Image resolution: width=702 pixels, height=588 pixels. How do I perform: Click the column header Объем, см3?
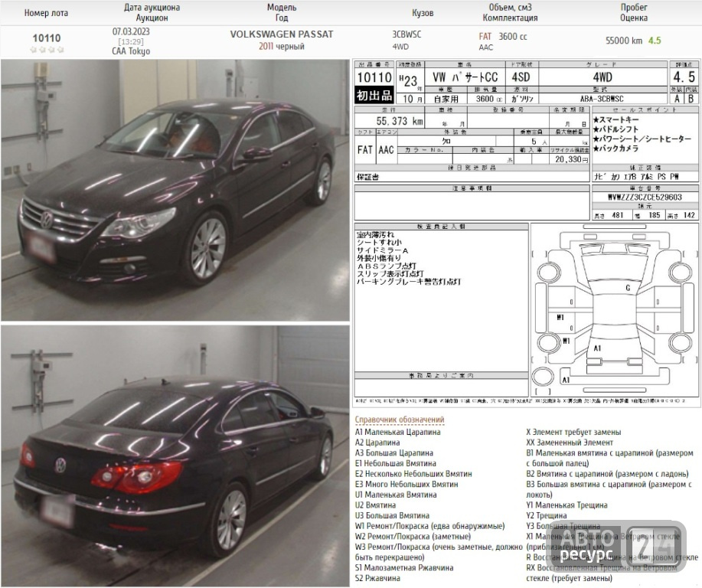click(511, 8)
